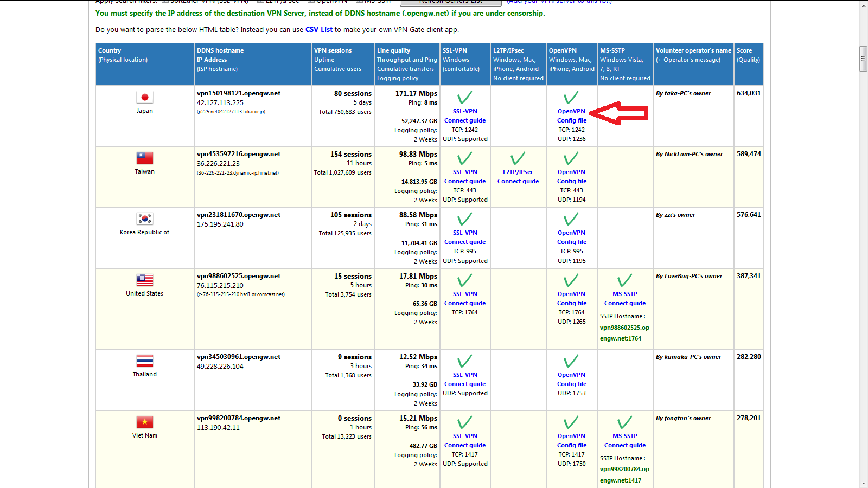This screenshot has height=488, width=868.
Task: Click OpenVPN green checkmark in Viet Nam row
Action: pyautogui.click(x=571, y=423)
